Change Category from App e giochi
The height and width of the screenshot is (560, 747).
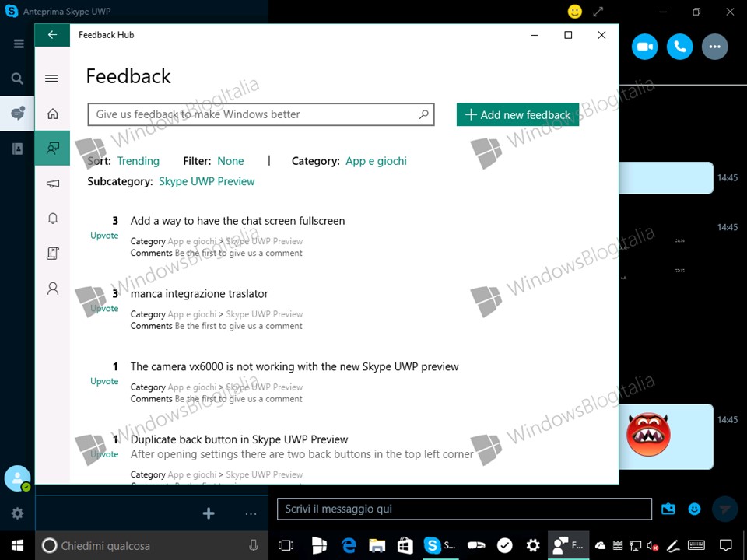point(376,161)
